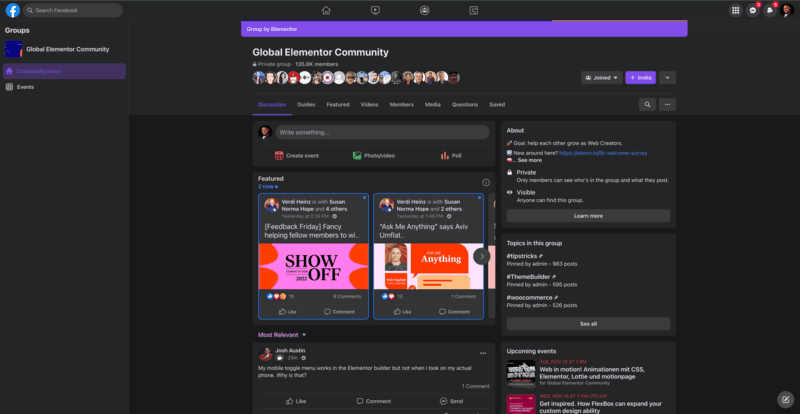800x414 pixels.
Task: Like the Show Off featured post
Action: tap(288, 311)
